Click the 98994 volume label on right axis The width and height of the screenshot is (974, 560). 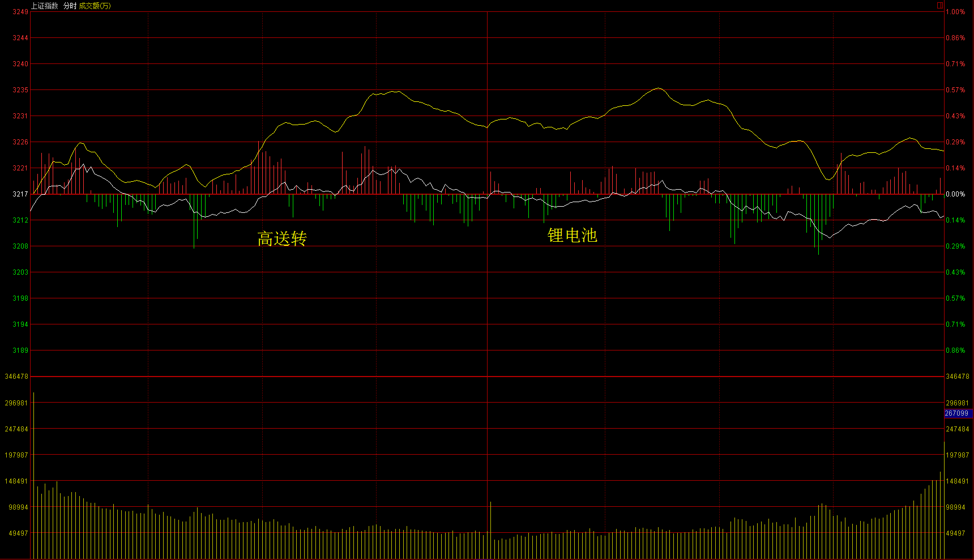point(955,507)
